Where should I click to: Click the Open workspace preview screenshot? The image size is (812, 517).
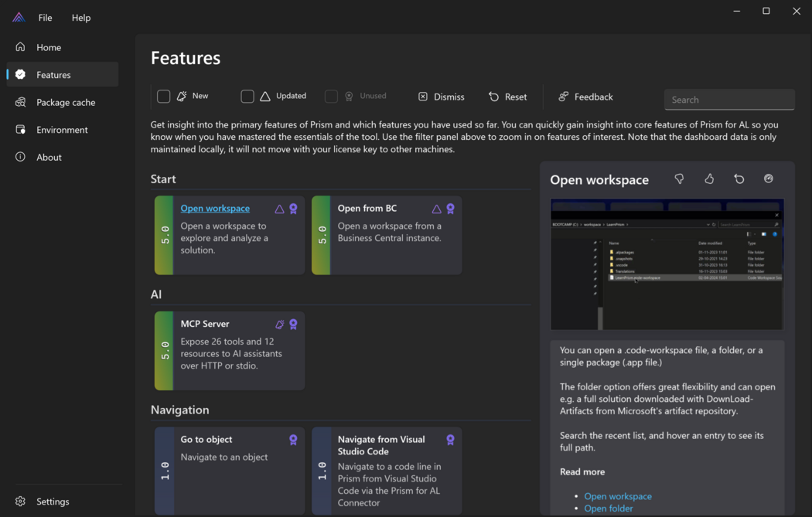point(667,264)
